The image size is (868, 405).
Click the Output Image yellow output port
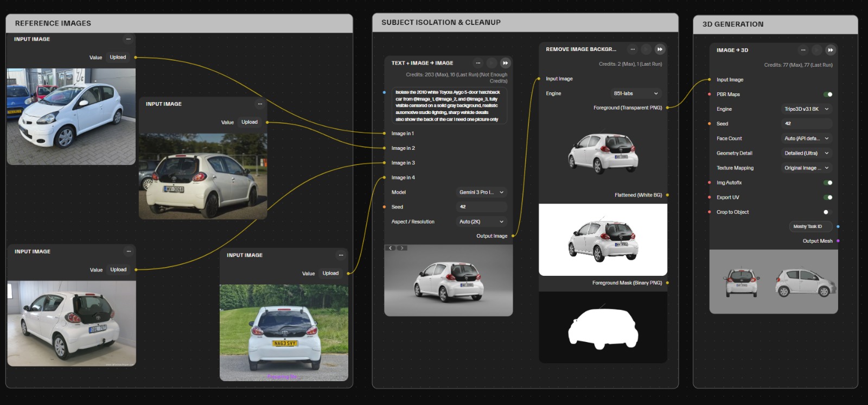coord(513,236)
